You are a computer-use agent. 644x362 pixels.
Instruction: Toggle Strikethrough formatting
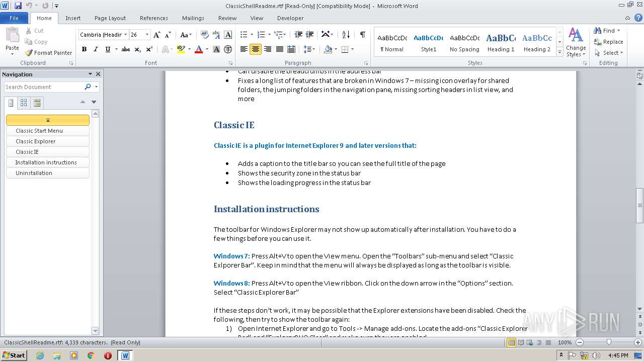point(126,49)
